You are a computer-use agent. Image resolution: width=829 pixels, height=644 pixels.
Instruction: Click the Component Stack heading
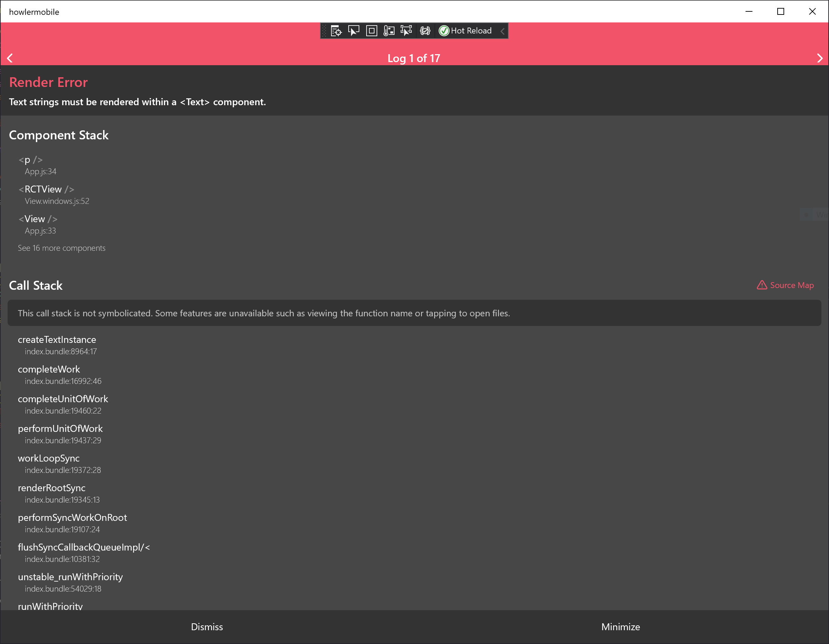(x=59, y=135)
